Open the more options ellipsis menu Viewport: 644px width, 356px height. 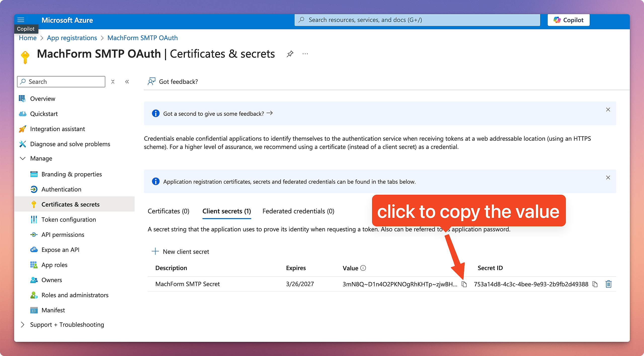point(305,54)
